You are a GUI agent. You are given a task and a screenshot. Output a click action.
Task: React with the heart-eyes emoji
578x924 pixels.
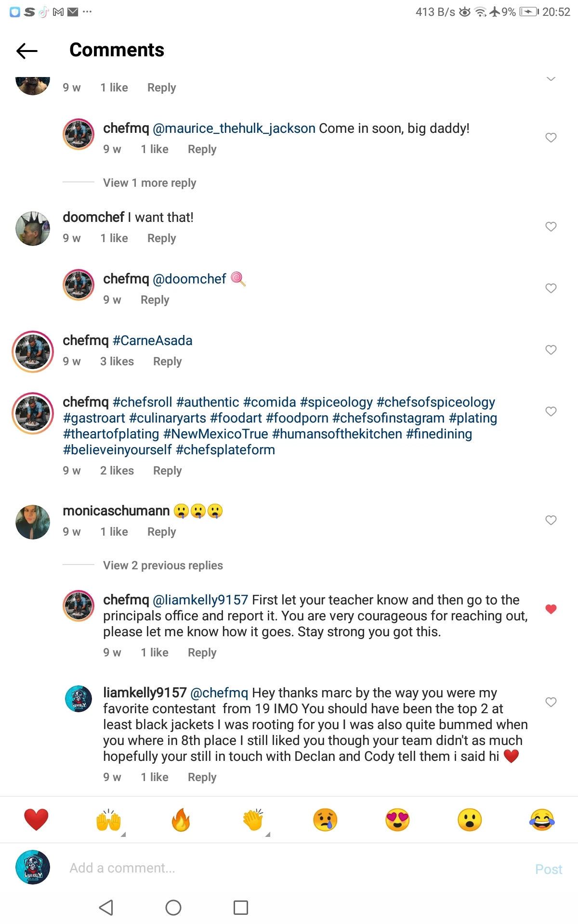click(396, 820)
